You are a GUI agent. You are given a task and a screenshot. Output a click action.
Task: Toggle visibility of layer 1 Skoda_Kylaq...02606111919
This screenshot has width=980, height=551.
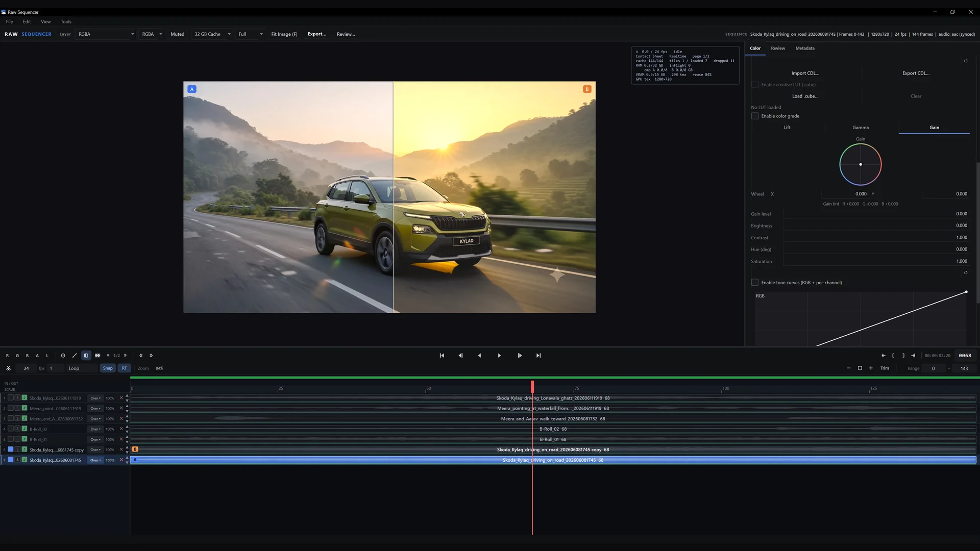tap(10, 398)
